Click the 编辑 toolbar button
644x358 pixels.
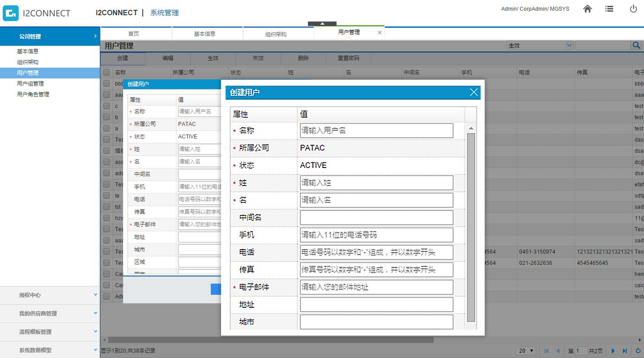click(168, 58)
